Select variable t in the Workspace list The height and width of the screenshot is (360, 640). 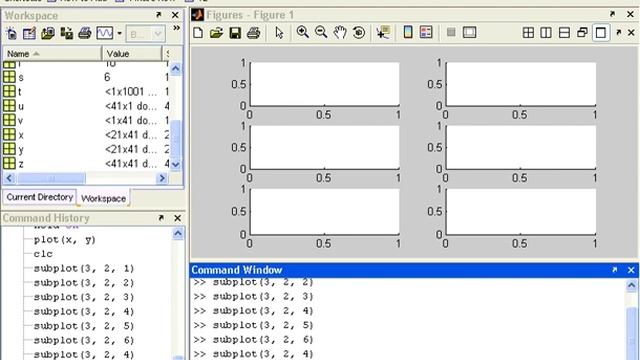86,91
